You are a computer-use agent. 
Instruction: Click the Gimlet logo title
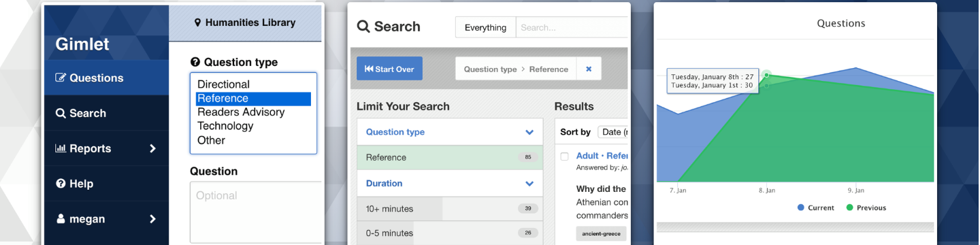click(82, 45)
